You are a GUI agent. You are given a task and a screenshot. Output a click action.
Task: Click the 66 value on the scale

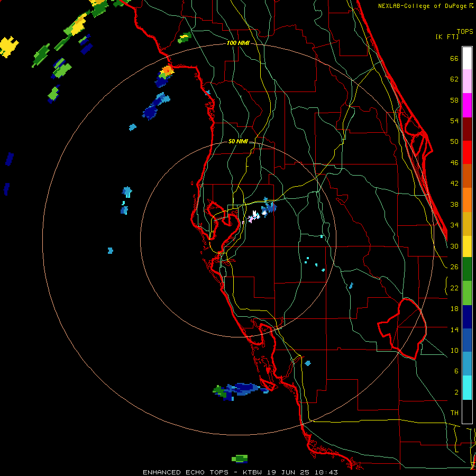point(454,58)
